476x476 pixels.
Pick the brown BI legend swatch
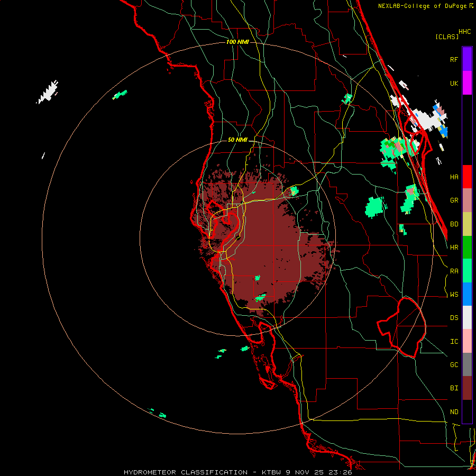467,388
